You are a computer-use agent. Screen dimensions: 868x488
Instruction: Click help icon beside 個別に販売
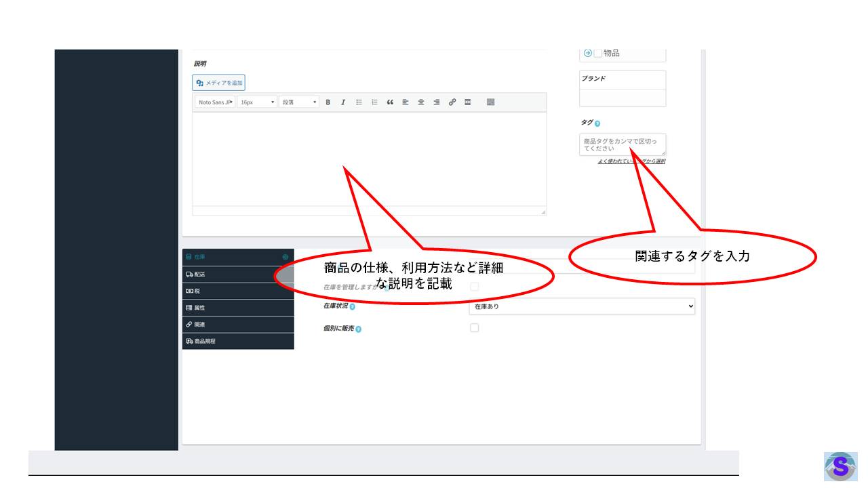358,329
